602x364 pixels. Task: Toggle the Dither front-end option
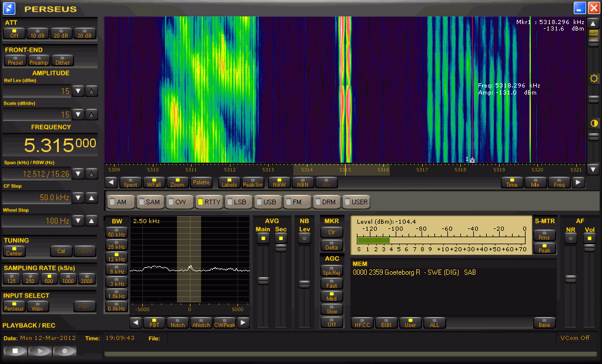pos(62,60)
